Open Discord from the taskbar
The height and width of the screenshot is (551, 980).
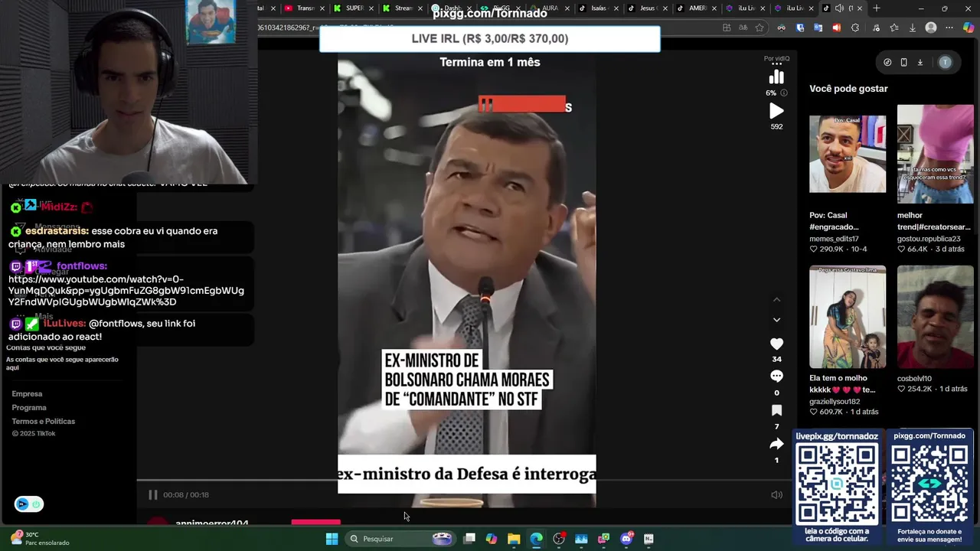point(626,539)
